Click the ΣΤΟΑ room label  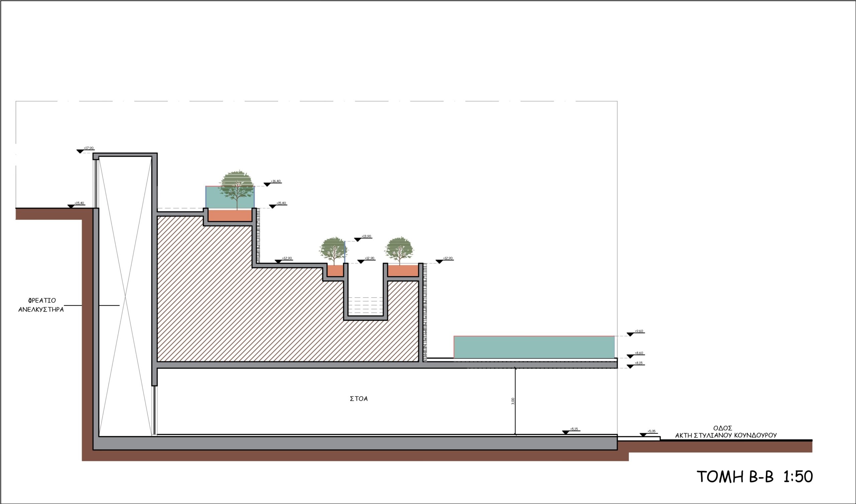click(x=359, y=399)
